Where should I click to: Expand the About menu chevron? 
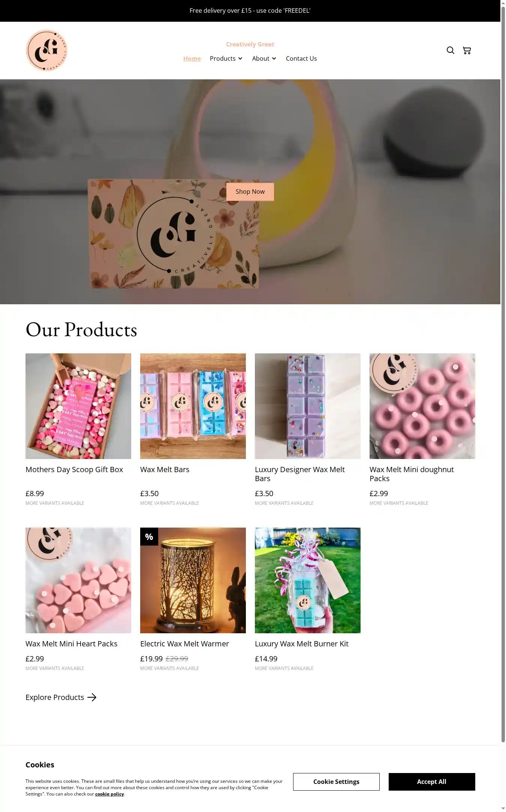tap(274, 58)
